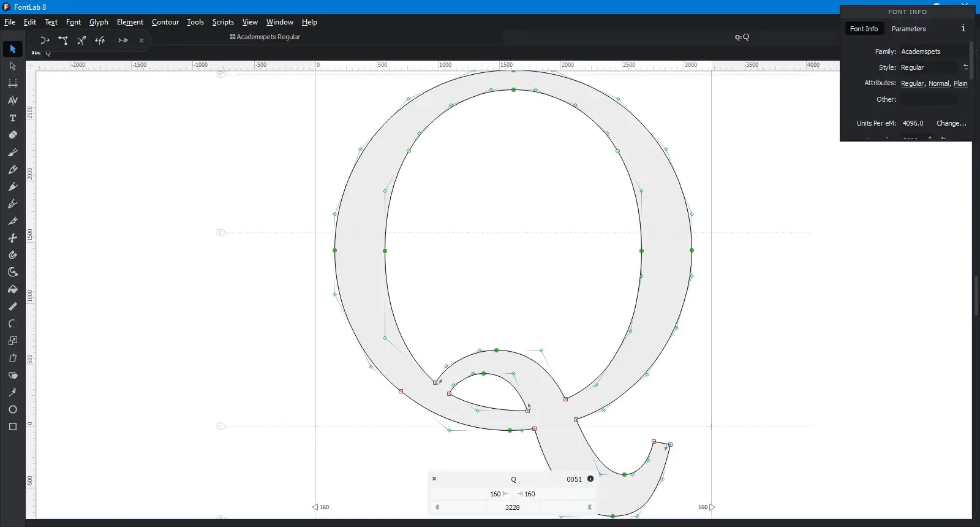
Task: Select the Rotate tool
Action: [13, 324]
